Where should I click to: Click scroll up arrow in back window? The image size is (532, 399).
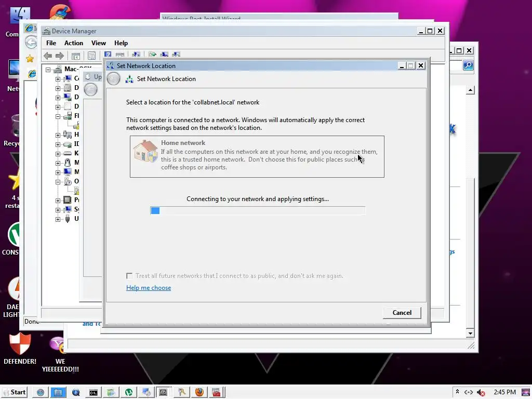tap(470, 90)
